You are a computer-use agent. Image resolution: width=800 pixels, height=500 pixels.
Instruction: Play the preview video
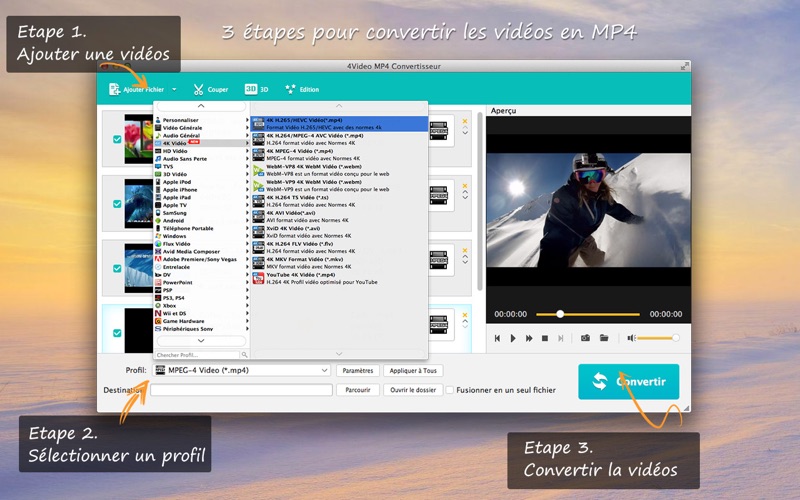tap(513, 338)
